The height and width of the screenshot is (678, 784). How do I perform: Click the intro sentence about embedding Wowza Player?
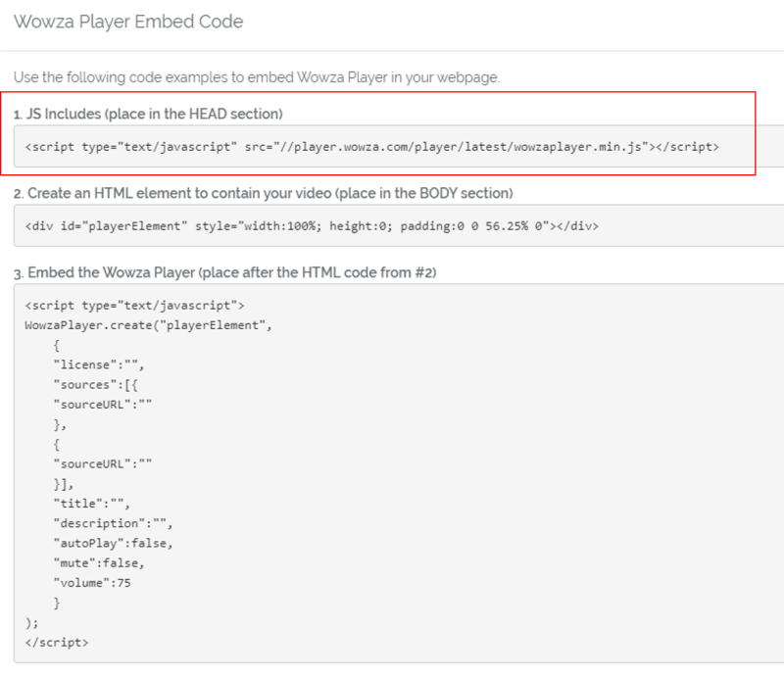257,77
